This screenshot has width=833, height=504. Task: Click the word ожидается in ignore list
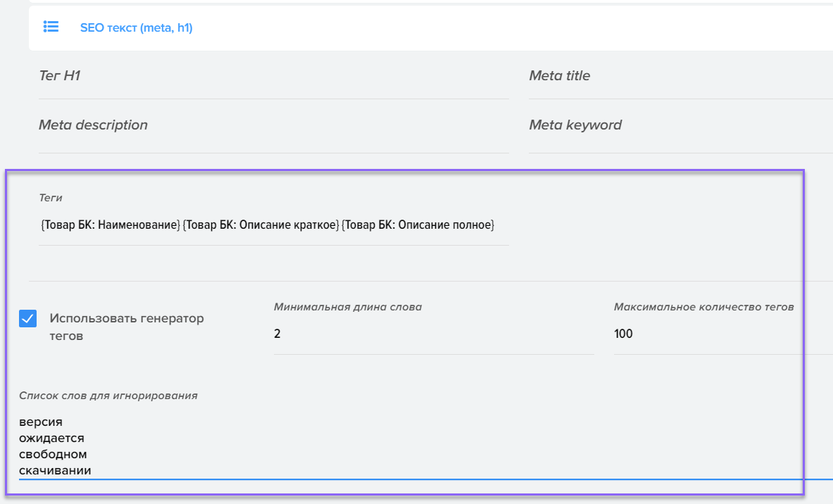(x=51, y=439)
